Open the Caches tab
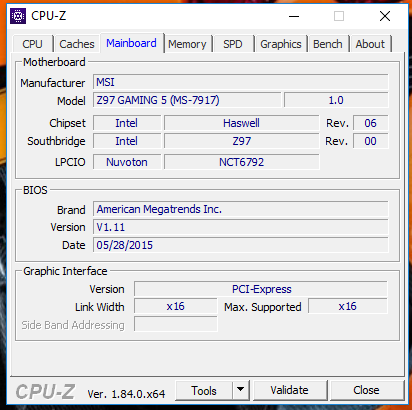This screenshot has height=410, width=412. pyautogui.click(x=77, y=44)
